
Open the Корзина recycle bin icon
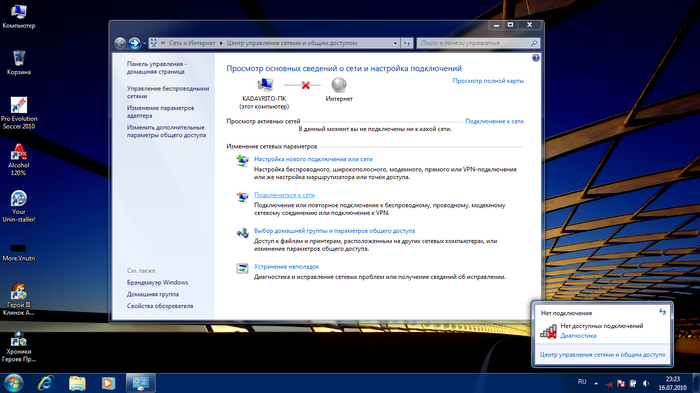(18, 63)
